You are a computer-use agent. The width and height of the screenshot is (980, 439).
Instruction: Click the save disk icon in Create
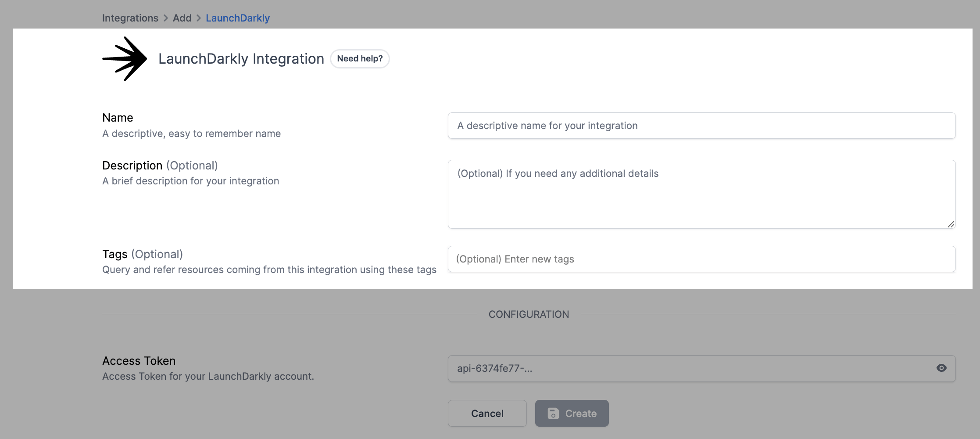(553, 414)
